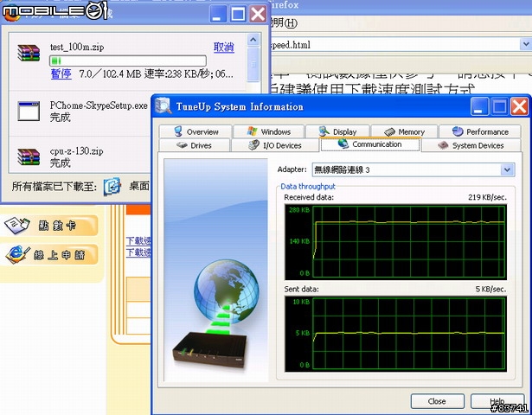Select the cpu-z-130.zip file name
Screen dimensions: 532x415
(x=76, y=151)
